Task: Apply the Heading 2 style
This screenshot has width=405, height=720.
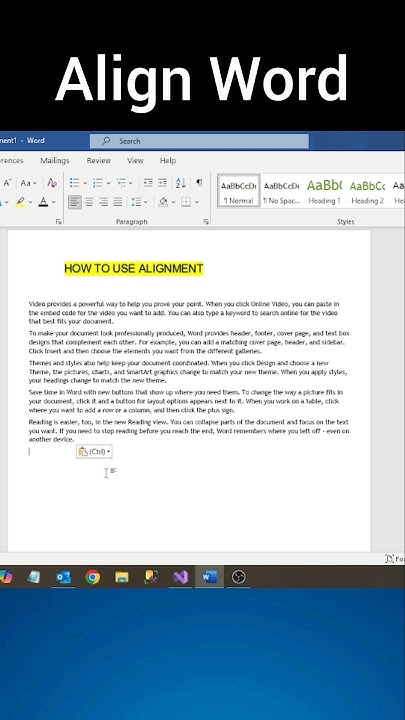Action: tap(367, 191)
